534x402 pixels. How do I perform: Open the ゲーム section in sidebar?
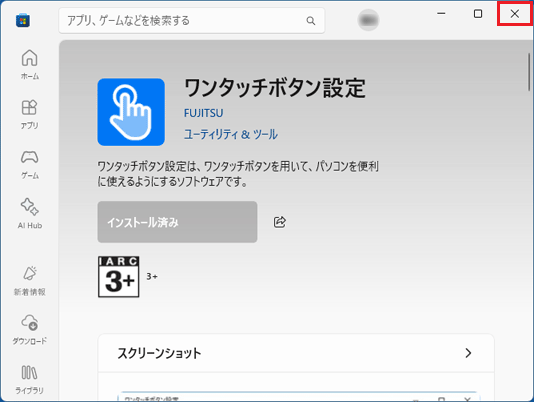tap(30, 165)
